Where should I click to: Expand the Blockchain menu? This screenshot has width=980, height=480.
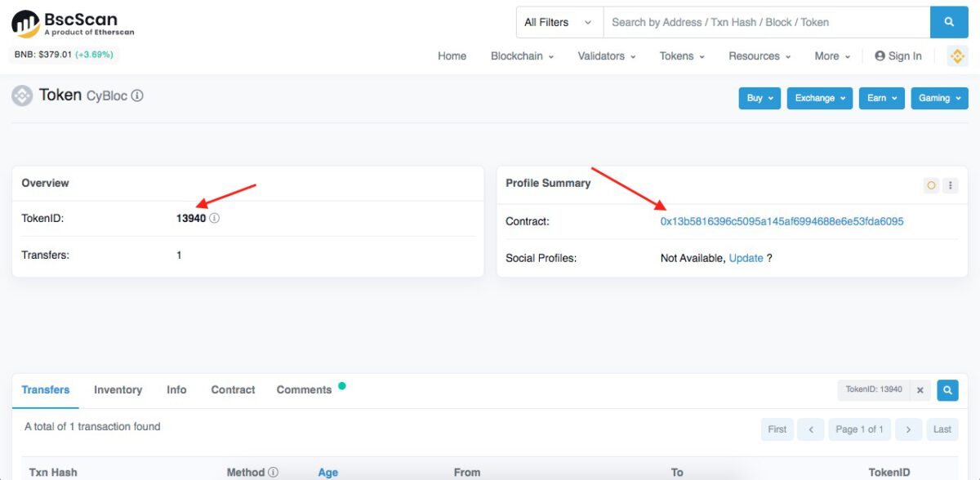tap(523, 56)
